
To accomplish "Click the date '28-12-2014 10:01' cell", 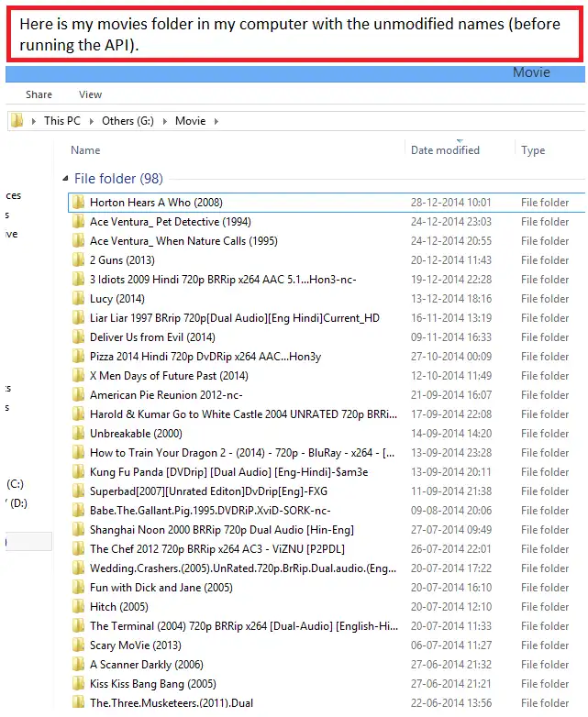I will click(450, 202).
